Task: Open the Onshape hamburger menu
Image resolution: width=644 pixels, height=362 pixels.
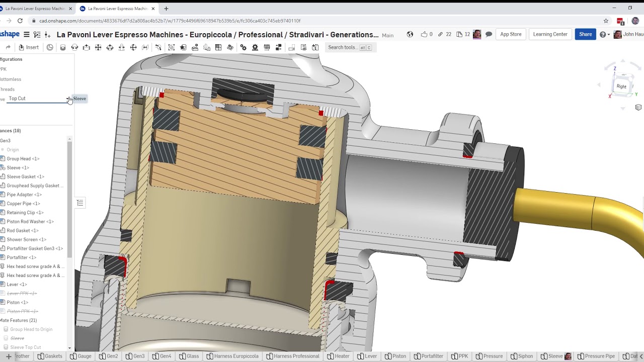Action: (27, 35)
